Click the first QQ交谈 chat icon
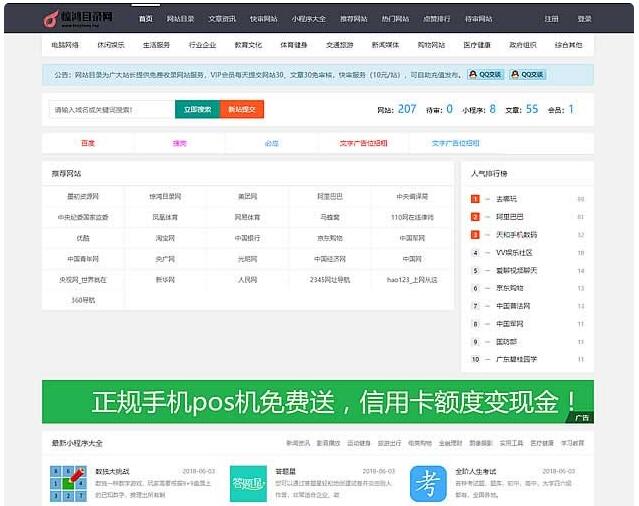The height and width of the screenshot is (506, 639). [x=486, y=74]
